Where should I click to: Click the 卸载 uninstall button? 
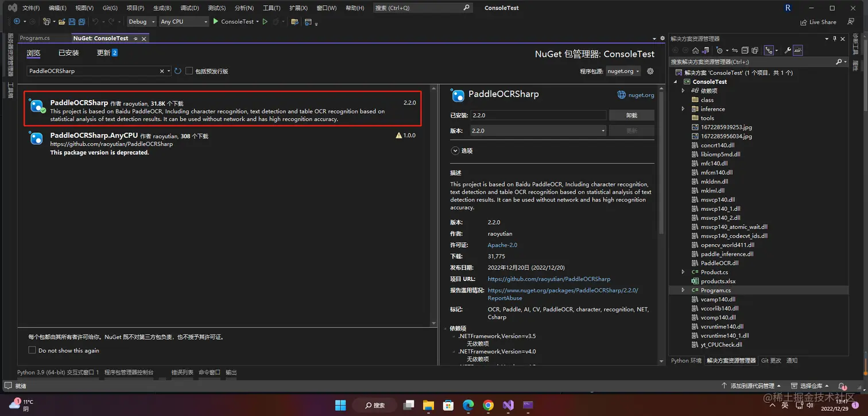[x=631, y=115]
